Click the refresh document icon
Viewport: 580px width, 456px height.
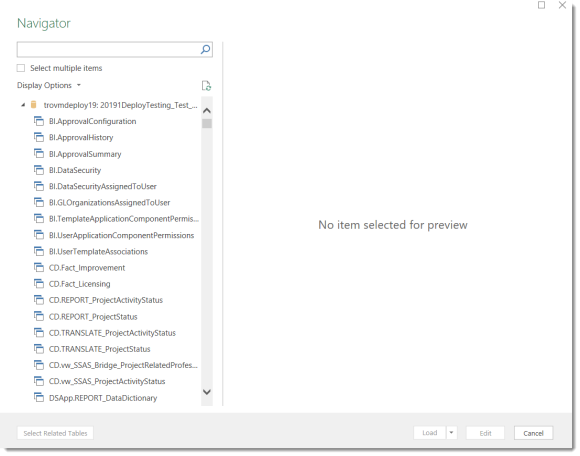tap(206, 85)
